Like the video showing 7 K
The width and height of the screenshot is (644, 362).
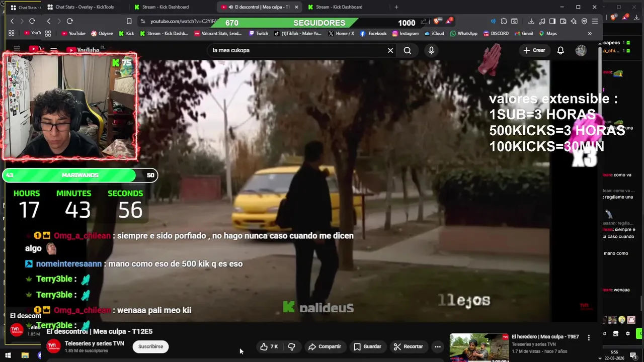(x=269, y=346)
